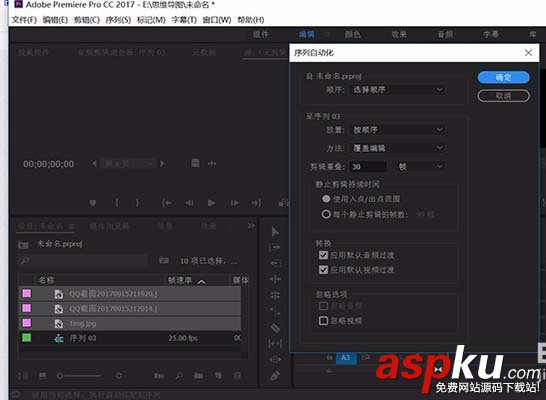Open the 帧 unit dropdown for clip overlap
Image resolution: width=546 pixels, height=400 pixels.
pyautogui.click(x=420, y=166)
